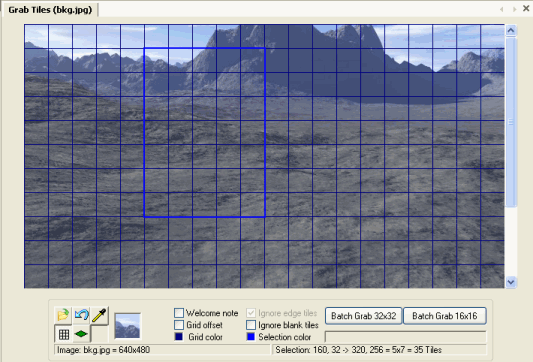Click inside the blue selection rectangle

205,133
